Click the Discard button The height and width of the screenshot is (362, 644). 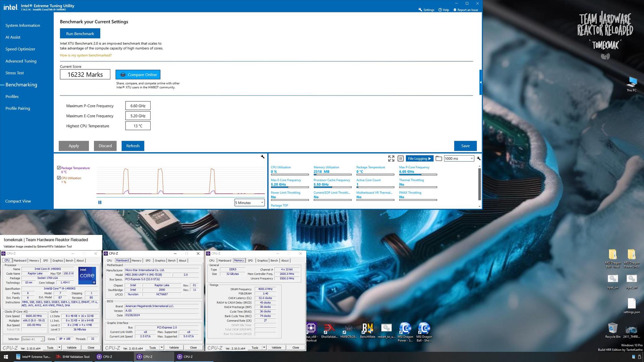[x=105, y=146]
